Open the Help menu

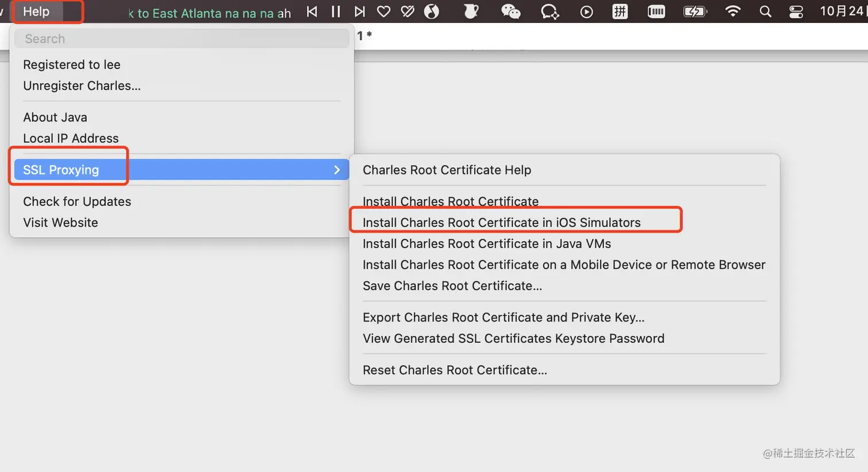[36, 11]
